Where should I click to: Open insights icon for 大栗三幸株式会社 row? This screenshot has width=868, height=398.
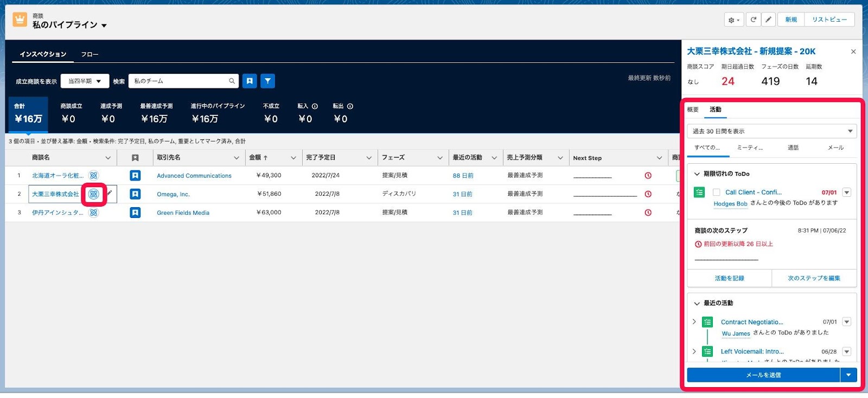tap(94, 194)
